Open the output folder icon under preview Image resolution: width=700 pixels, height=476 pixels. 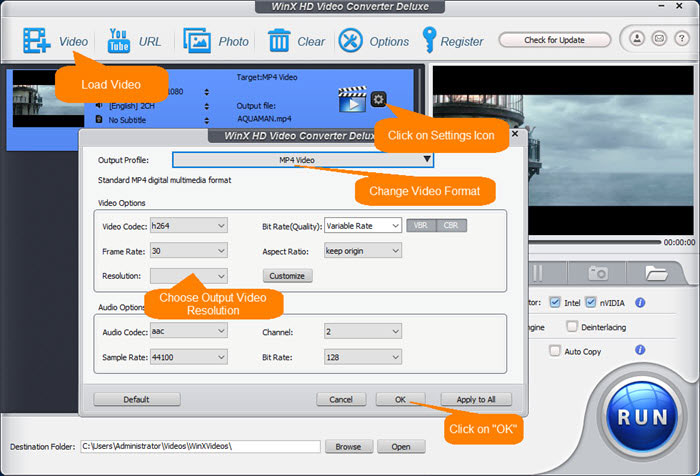click(656, 272)
